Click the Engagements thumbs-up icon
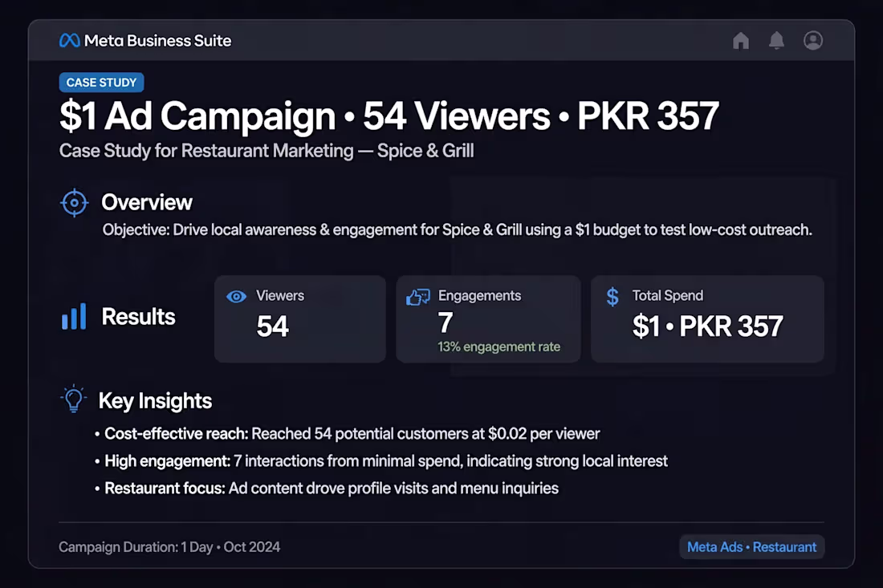Viewport: 883px width, 588px height. [418, 297]
